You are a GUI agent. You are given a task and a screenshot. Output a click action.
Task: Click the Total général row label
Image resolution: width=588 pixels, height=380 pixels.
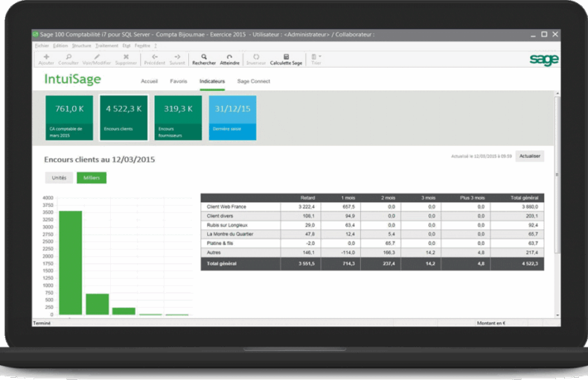click(x=222, y=264)
